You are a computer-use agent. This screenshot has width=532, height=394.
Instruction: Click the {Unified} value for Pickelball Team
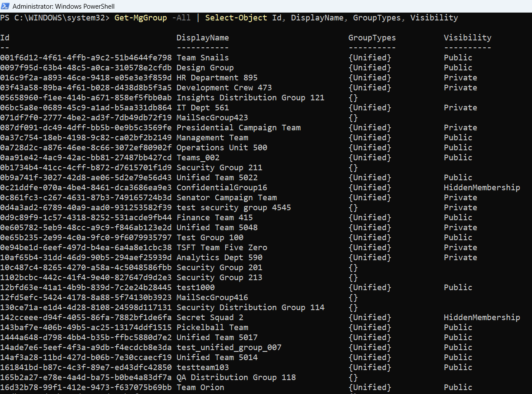pos(370,328)
